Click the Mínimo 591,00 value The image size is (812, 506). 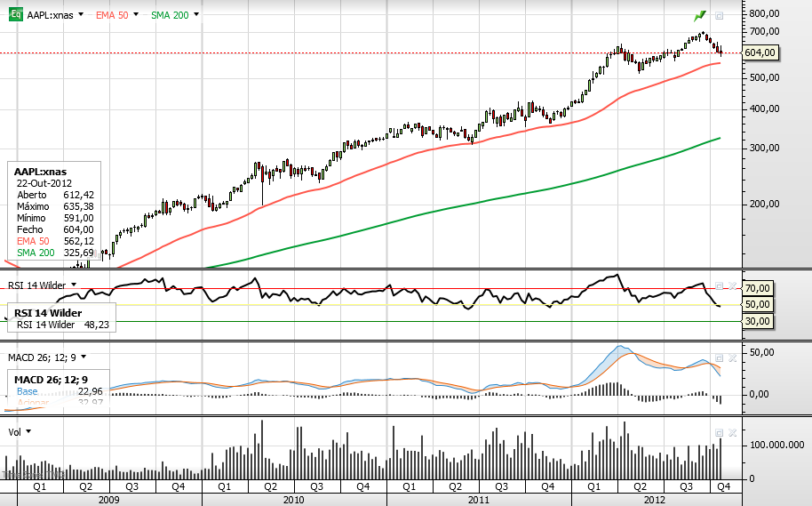click(79, 218)
